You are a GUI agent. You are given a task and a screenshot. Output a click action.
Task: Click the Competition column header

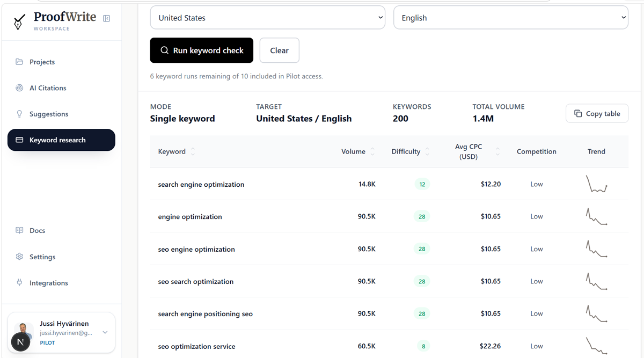(x=537, y=151)
